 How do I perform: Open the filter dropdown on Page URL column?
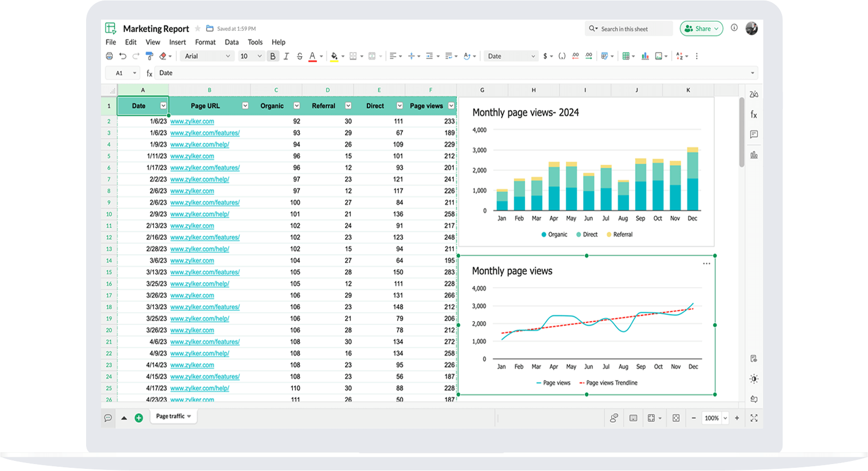pos(245,106)
